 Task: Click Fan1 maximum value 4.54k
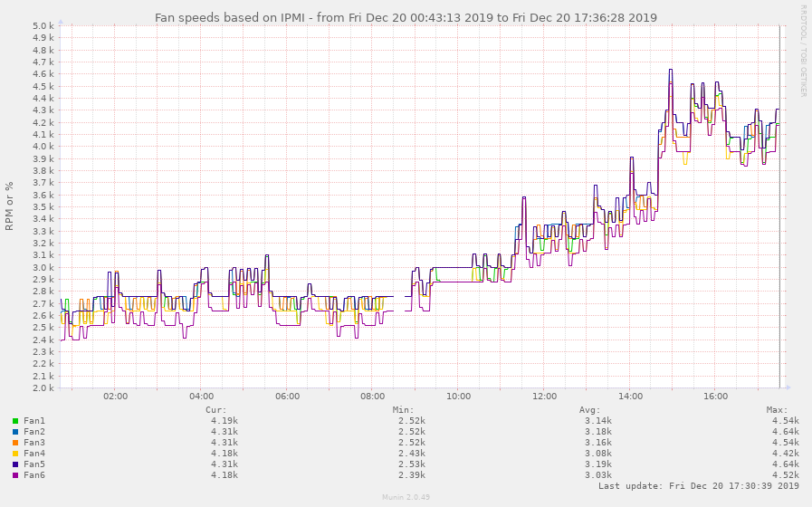pos(786,421)
